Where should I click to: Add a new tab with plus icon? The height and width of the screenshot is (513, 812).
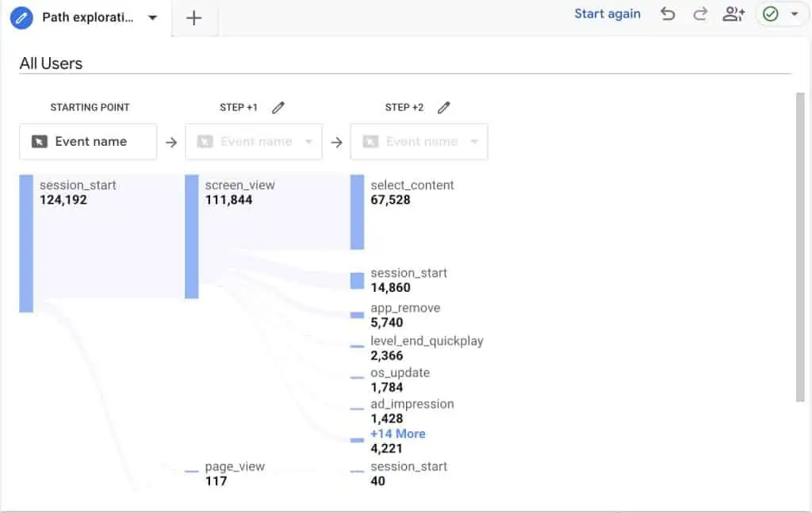pos(193,17)
